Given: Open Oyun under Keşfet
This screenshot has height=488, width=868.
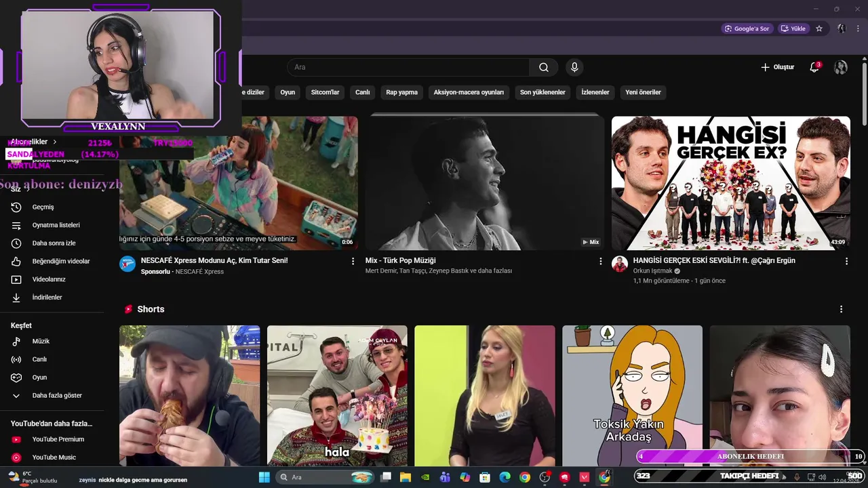Looking at the screenshot, I should (53, 377).
